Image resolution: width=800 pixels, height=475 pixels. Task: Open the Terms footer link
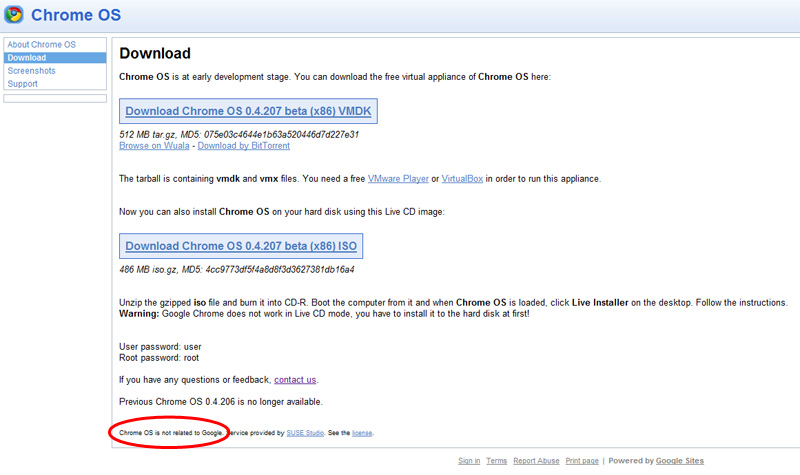coord(496,461)
